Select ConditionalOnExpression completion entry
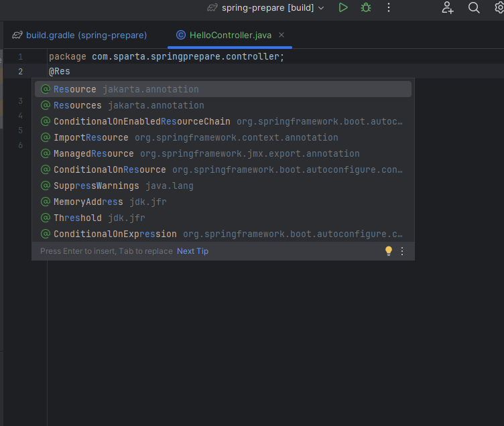The width and height of the screenshot is (504, 426). coord(223,234)
